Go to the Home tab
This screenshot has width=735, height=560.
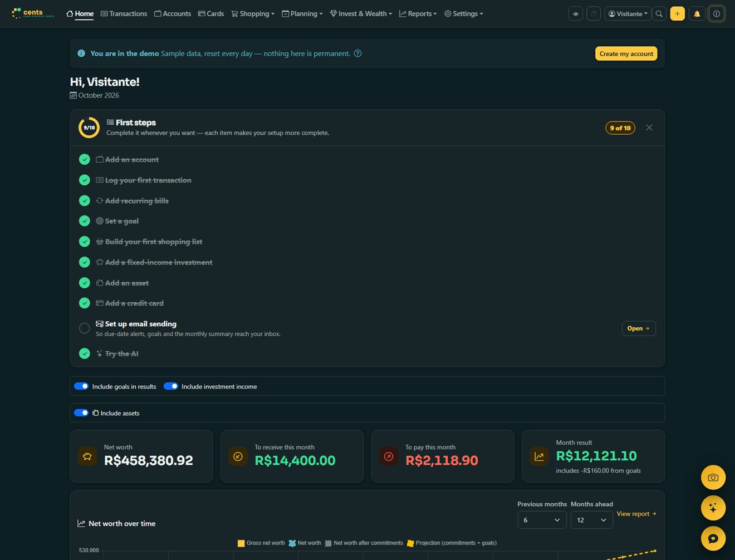pyautogui.click(x=80, y=14)
